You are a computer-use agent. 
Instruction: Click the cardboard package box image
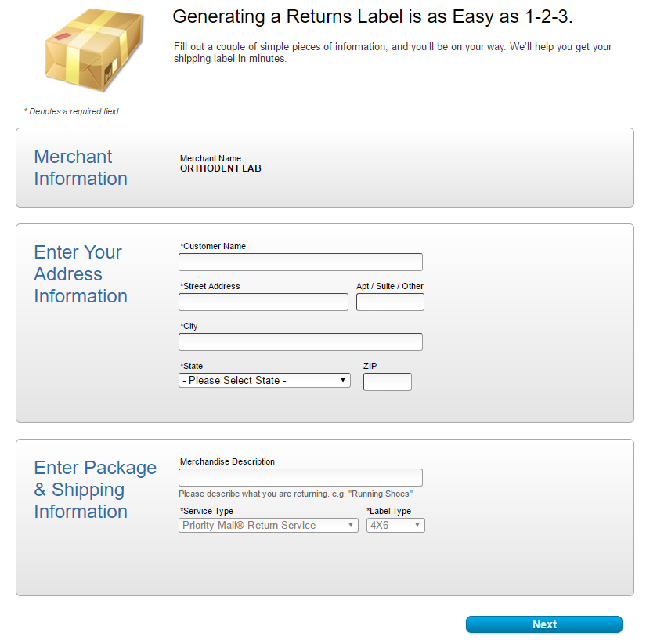tap(94, 49)
